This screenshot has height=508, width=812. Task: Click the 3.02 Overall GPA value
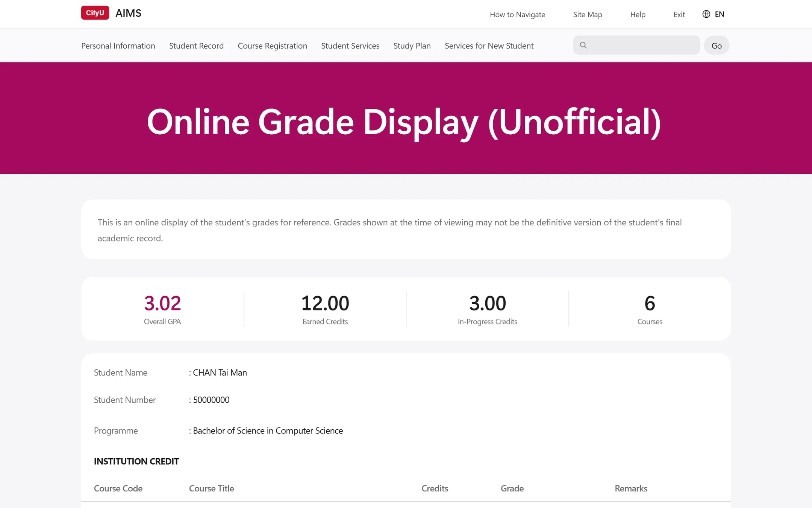(x=162, y=303)
